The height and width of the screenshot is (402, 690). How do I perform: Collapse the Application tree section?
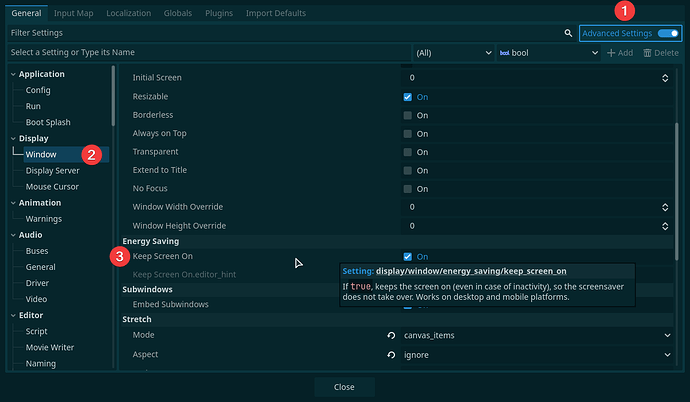pos(13,74)
